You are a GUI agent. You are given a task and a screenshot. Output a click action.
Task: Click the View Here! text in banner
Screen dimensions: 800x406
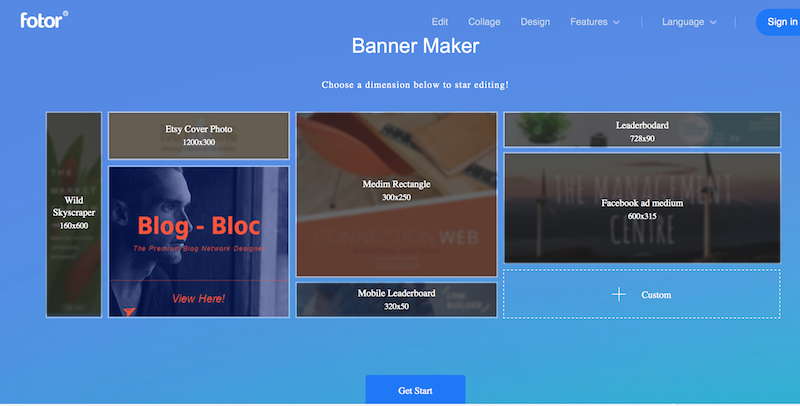click(x=198, y=298)
